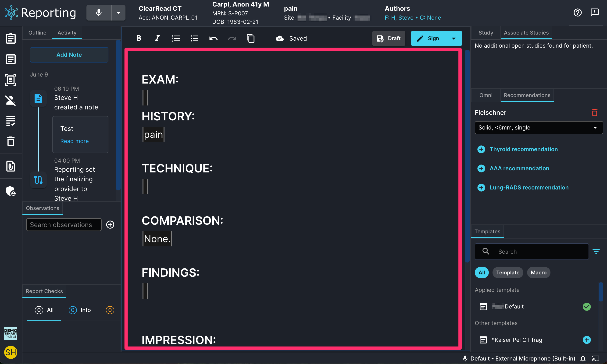Filter report checks by Info

click(x=80, y=310)
